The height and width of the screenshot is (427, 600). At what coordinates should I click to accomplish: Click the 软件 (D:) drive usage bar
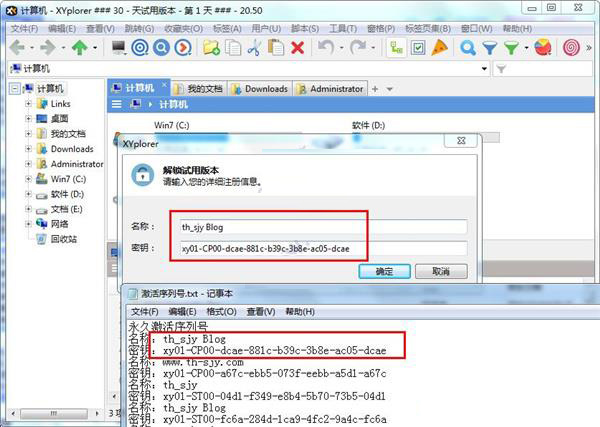point(426,137)
